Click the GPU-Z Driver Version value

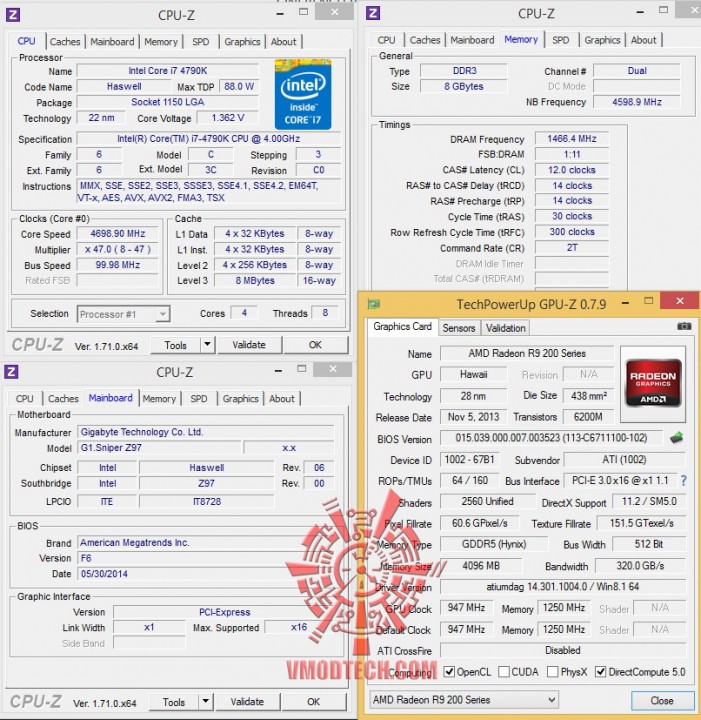click(563, 586)
